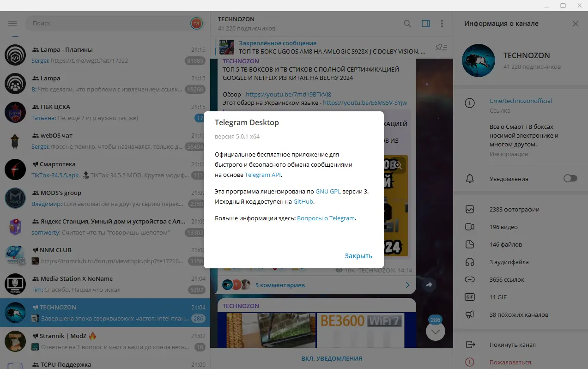The image size is (588, 369).
Task: Share post with forward arrow icon
Action: tap(429, 285)
